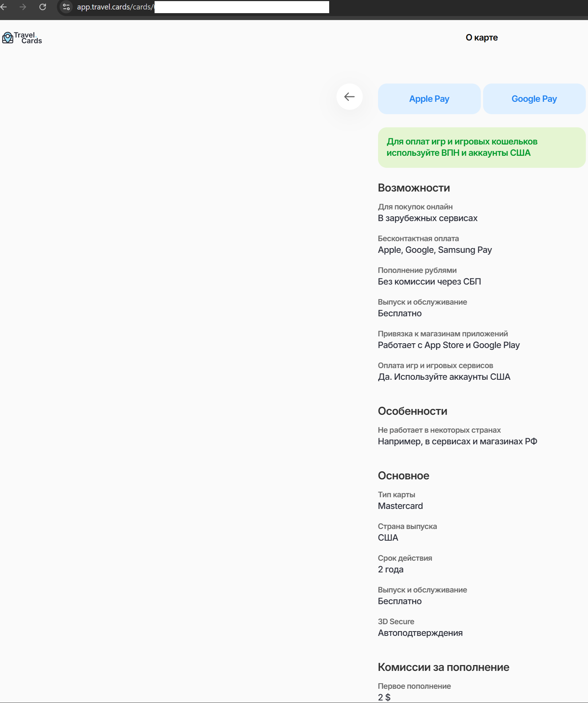Click the "О карте" page title

[482, 38]
